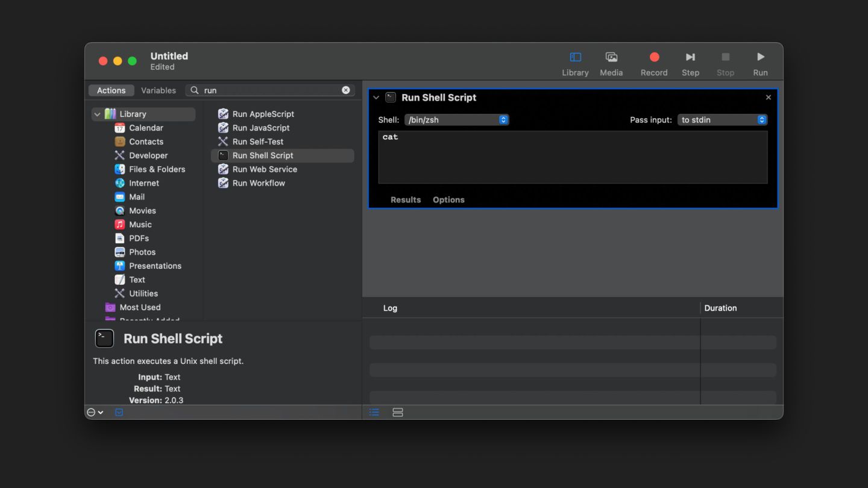Switch to the Variables tab
The width and height of the screenshot is (868, 488).
coord(159,90)
